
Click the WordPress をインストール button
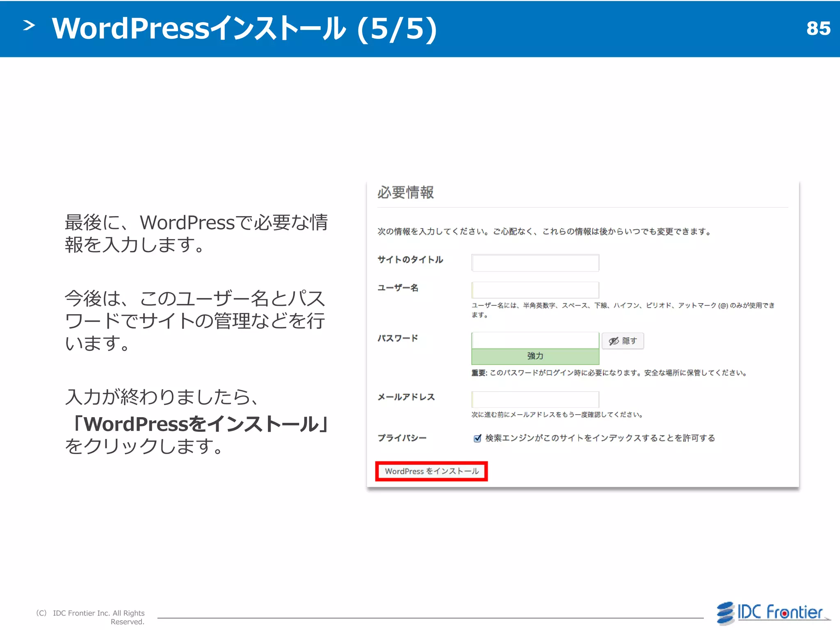(x=431, y=471)
